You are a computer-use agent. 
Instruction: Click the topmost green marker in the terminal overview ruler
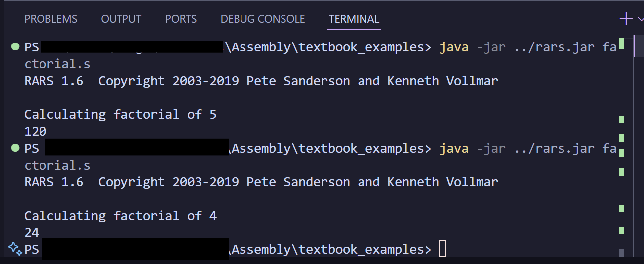(x=621, y=44)
